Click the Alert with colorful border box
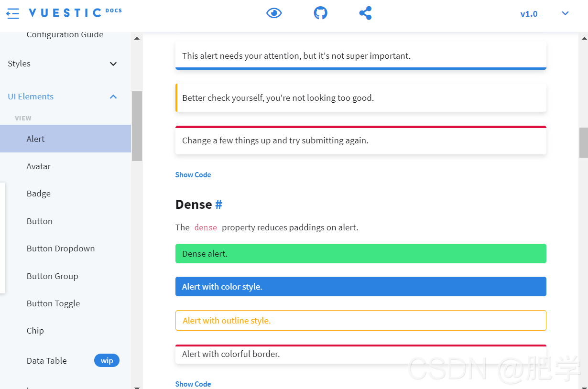The height and width of the screenshot is (389, 588). click(361, 354)
